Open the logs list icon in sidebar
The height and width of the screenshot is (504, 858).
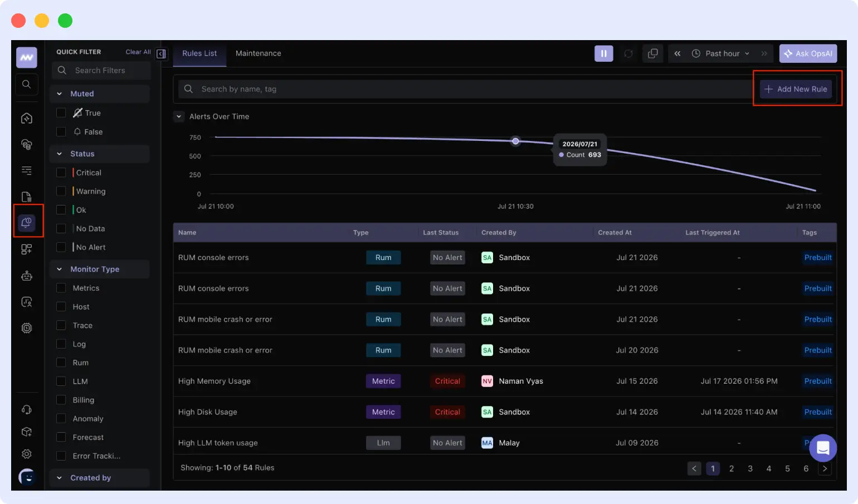[26, 170]
